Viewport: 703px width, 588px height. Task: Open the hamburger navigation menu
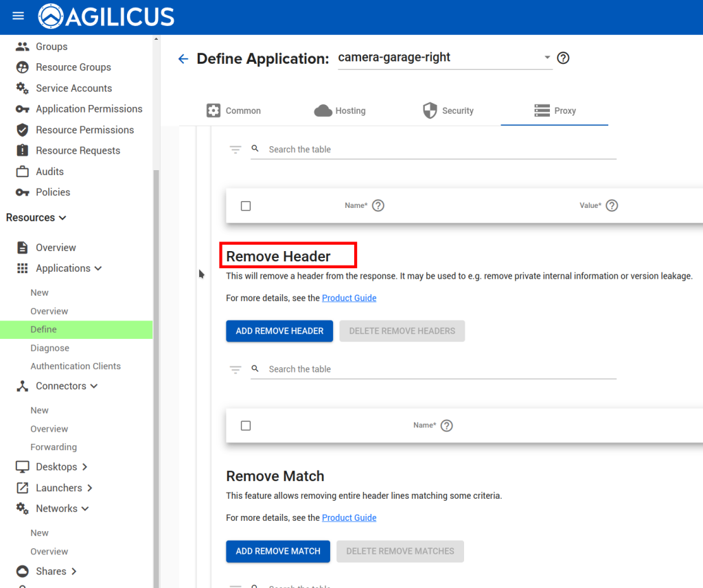click(x=19, y=16)
